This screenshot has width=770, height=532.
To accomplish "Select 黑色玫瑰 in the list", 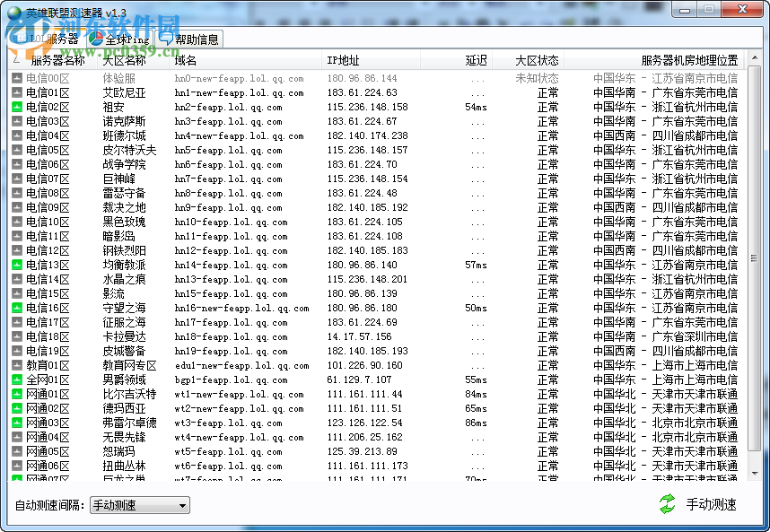I will point(124,222).
